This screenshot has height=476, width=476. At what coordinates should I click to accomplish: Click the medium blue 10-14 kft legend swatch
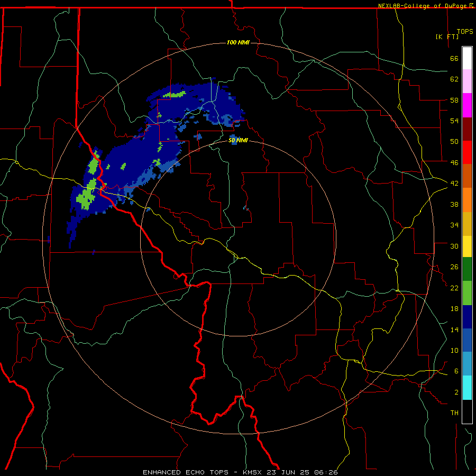pos(467,340)
